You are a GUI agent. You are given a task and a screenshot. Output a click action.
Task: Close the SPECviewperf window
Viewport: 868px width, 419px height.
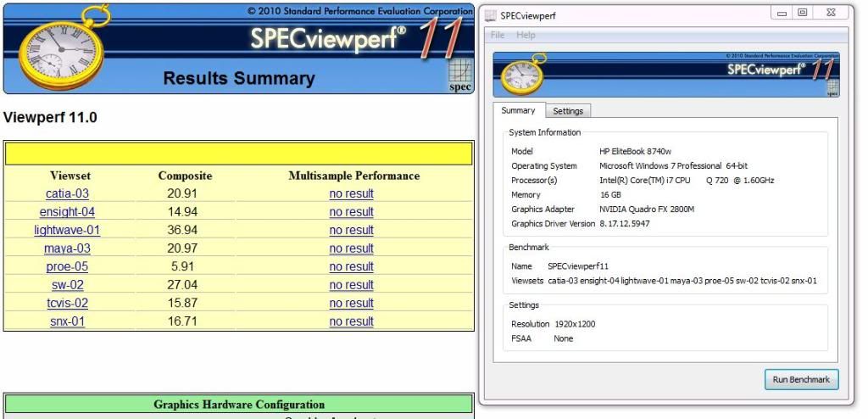click(x=831, y=12)
